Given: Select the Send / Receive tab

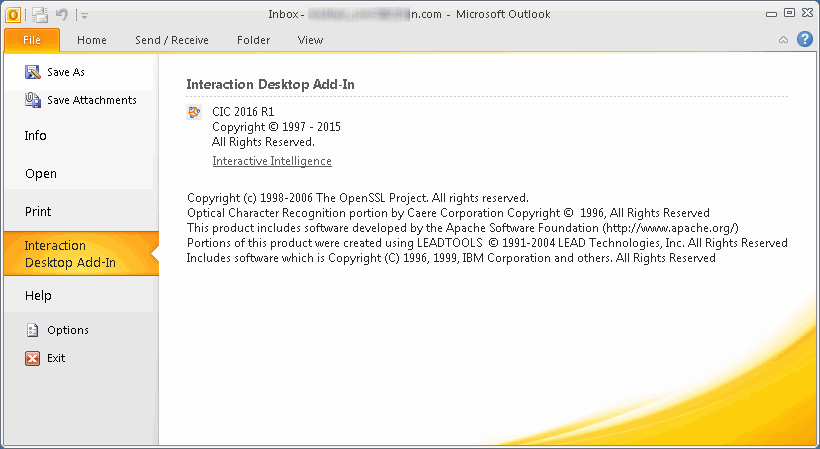Looking at the screenshot, I should (172, 40).
